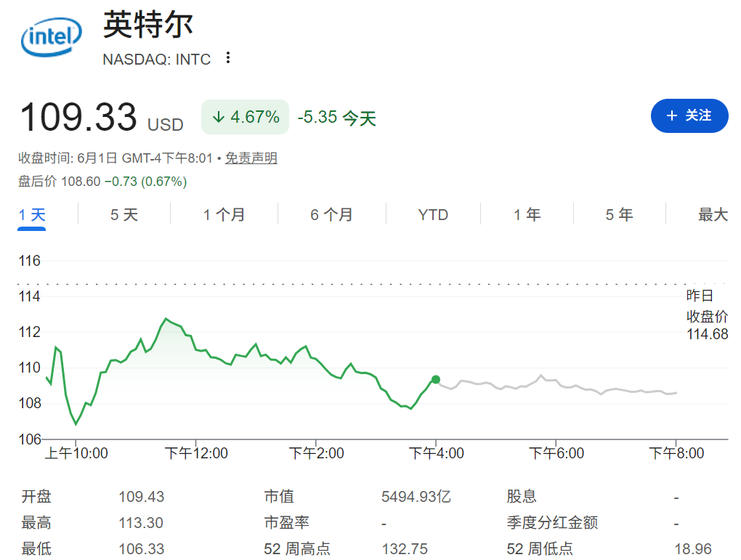Click the chart peak near 下午12:00
This screenshot has width=741, height=560.
[166, 319]
